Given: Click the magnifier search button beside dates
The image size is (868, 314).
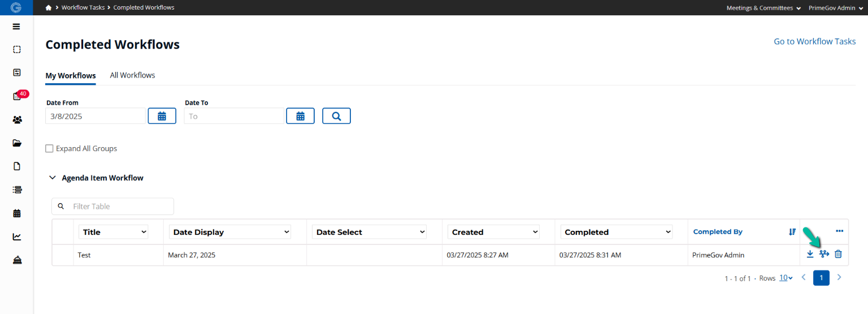Looking at the screenshot, I should coord(336,116).
